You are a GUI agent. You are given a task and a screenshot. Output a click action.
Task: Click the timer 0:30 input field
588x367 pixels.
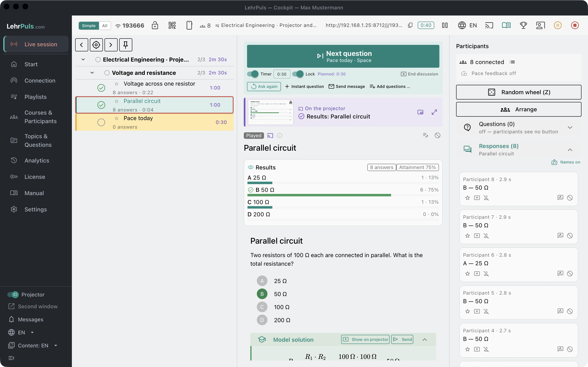(x=282, y=74)
